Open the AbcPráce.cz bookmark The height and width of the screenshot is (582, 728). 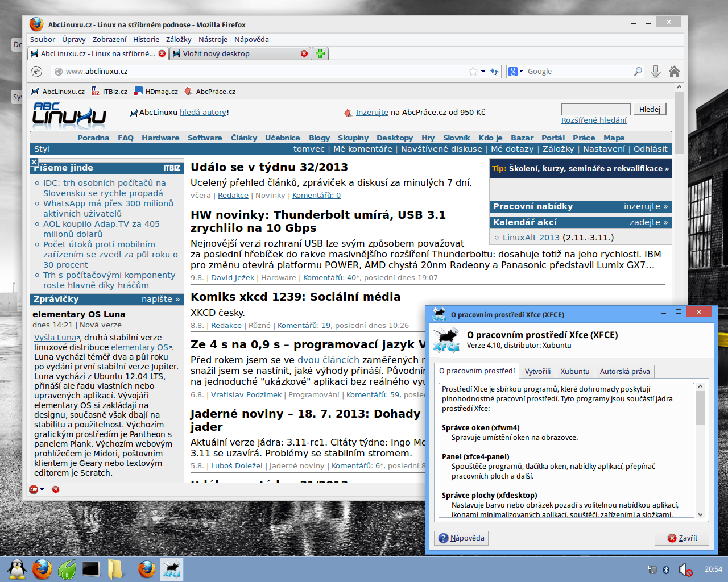point(210,92)
